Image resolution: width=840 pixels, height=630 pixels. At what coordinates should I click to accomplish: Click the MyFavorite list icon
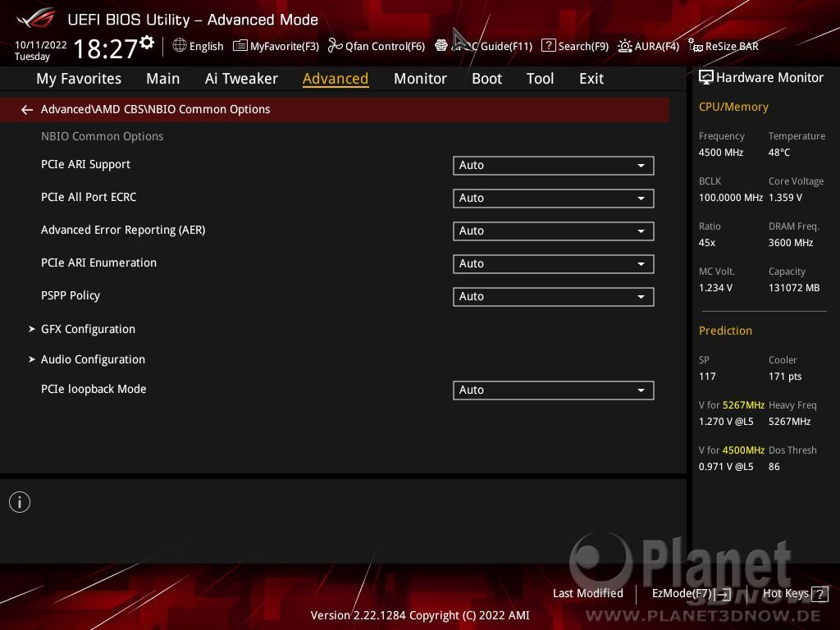click(240, 46)
